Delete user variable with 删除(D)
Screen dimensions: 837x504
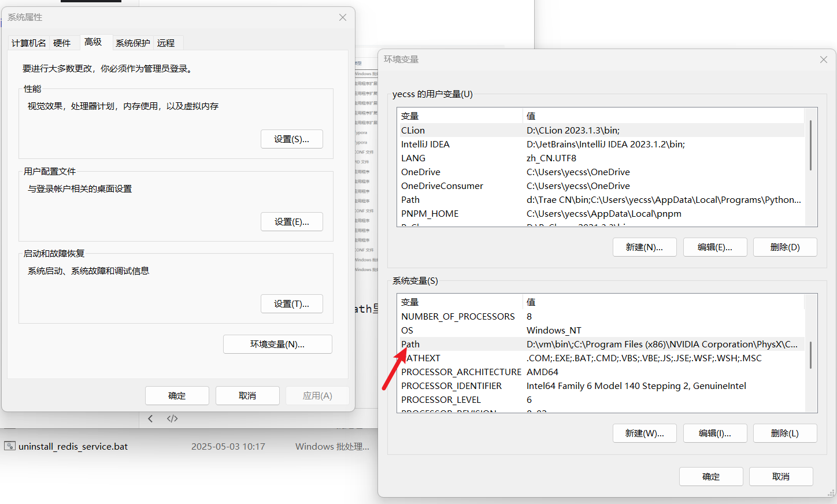(785, 247)
